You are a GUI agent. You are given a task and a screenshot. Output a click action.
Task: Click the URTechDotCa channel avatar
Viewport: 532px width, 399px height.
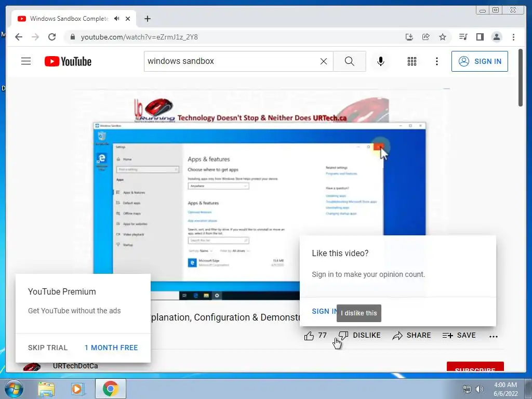click(32, 367)
